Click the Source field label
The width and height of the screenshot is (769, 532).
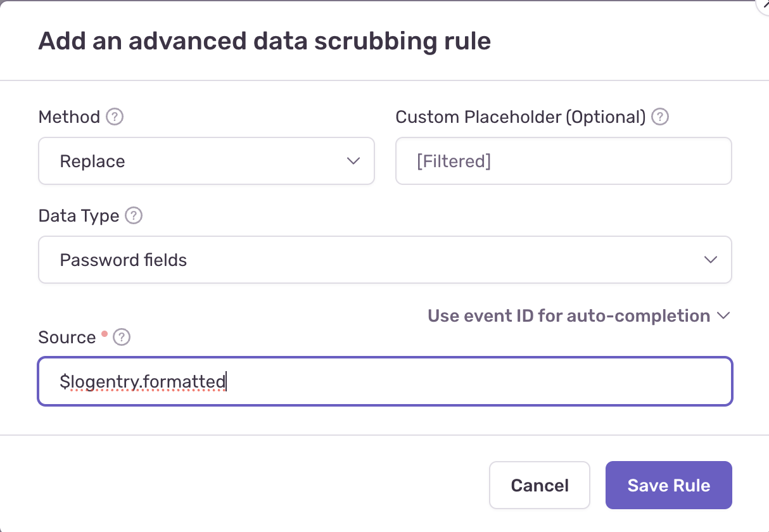(67, 338)
